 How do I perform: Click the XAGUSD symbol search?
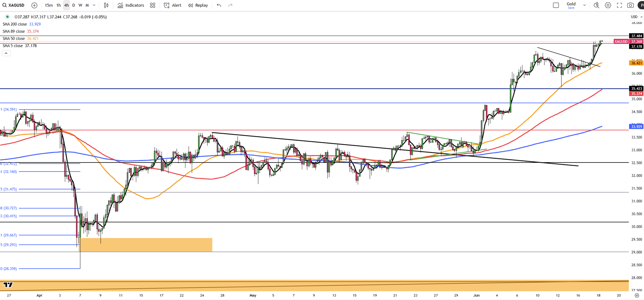click(x=14, y=5)
